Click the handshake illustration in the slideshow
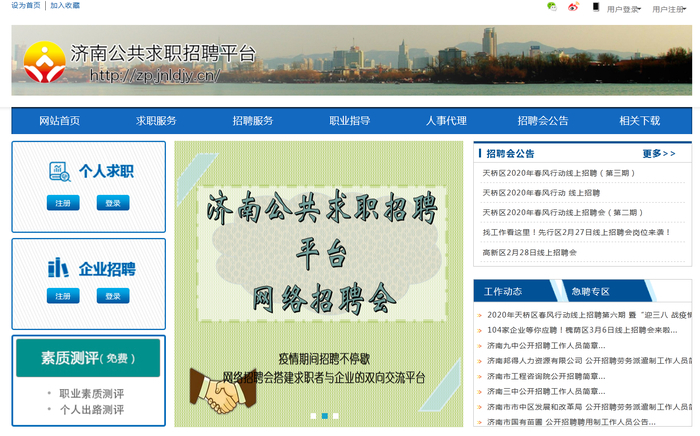Screen dimensions: 700x436 click(x=223, y=391)
